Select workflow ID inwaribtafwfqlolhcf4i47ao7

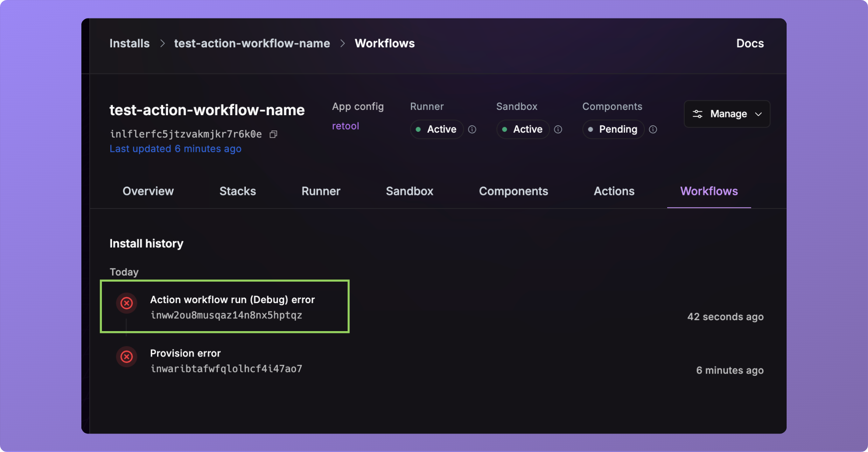[x=226, y=369]
